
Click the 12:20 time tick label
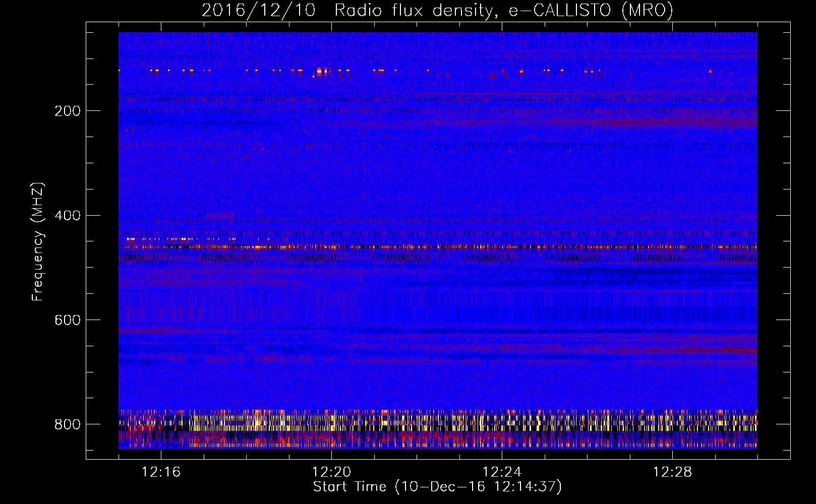(x=332, y=472)
